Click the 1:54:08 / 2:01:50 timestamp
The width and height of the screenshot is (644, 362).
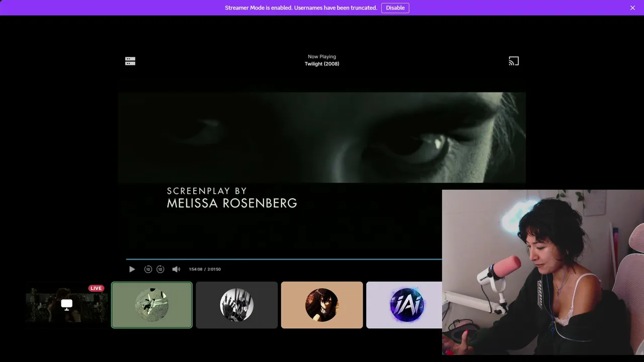click(205, 269)
